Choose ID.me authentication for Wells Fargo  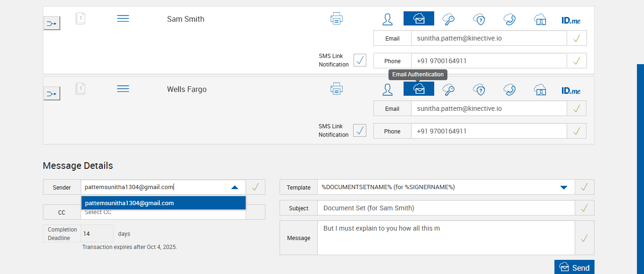570,91
